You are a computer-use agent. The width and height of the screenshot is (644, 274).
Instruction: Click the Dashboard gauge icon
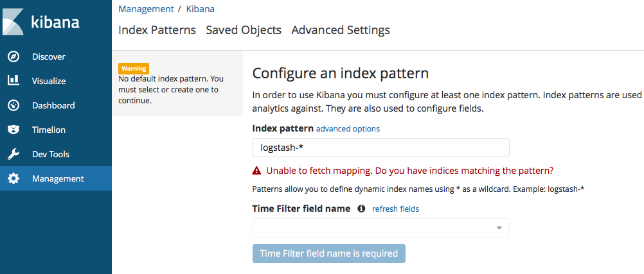pos(13,105)
